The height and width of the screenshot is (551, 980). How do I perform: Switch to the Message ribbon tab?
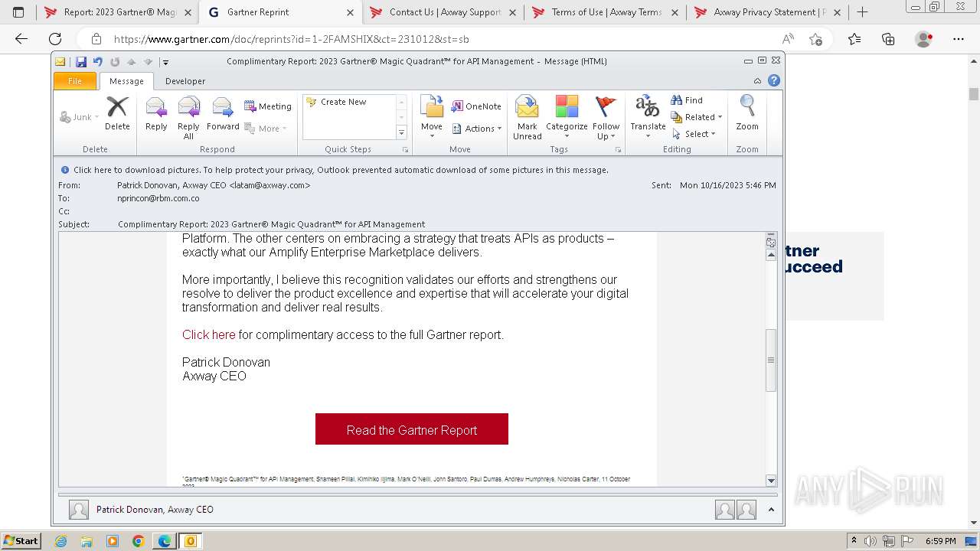[x=126, y=81]
